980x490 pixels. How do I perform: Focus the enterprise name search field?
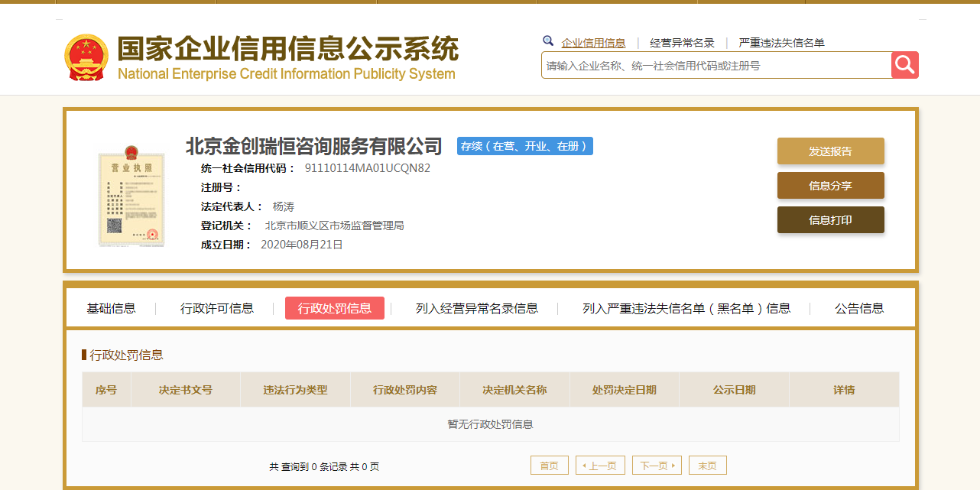(716, 66)
